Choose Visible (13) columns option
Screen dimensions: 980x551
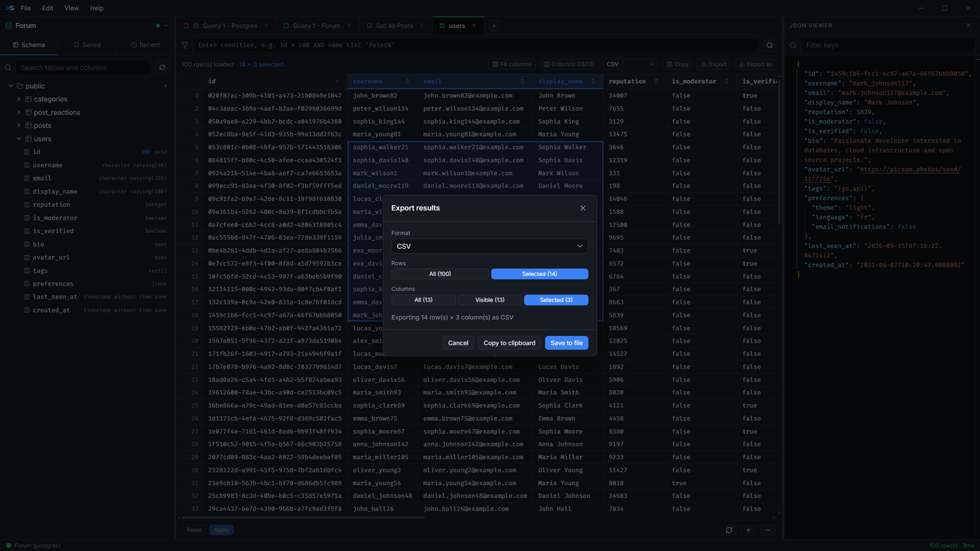pos(490,300)
